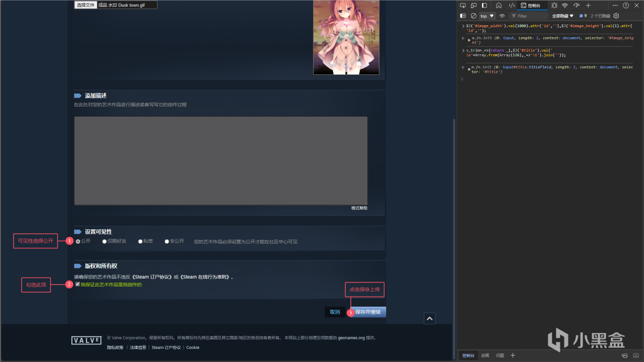Click the console prompt input line

548,79
